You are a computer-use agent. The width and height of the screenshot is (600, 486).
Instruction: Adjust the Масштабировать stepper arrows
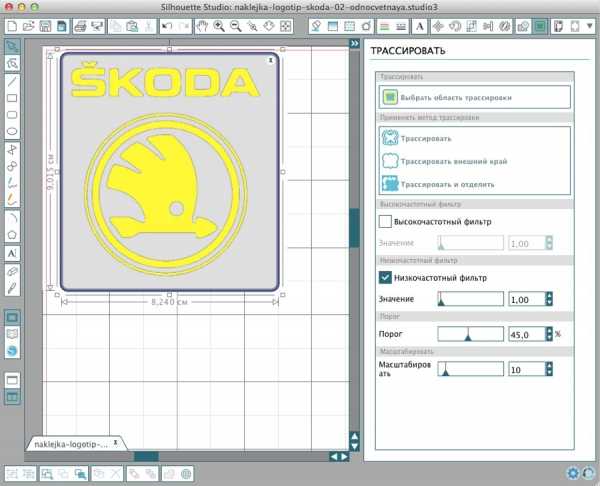pos(549,369)
